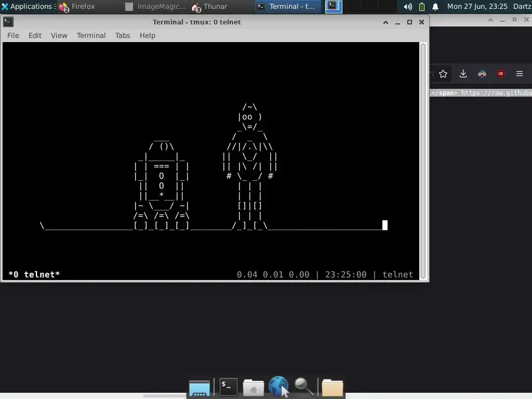Select the Terminal taskbar entry

[x=288, y=6]
